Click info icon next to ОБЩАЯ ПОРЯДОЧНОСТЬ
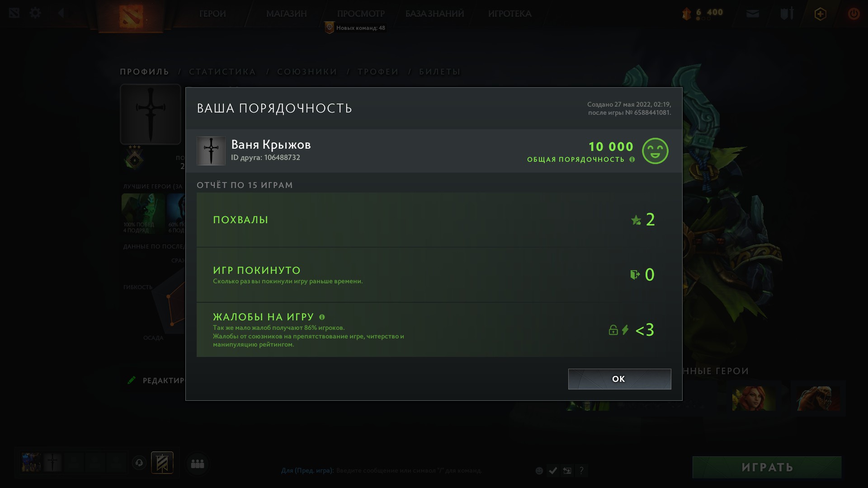 pyautogui.click(x=632, y=160)
